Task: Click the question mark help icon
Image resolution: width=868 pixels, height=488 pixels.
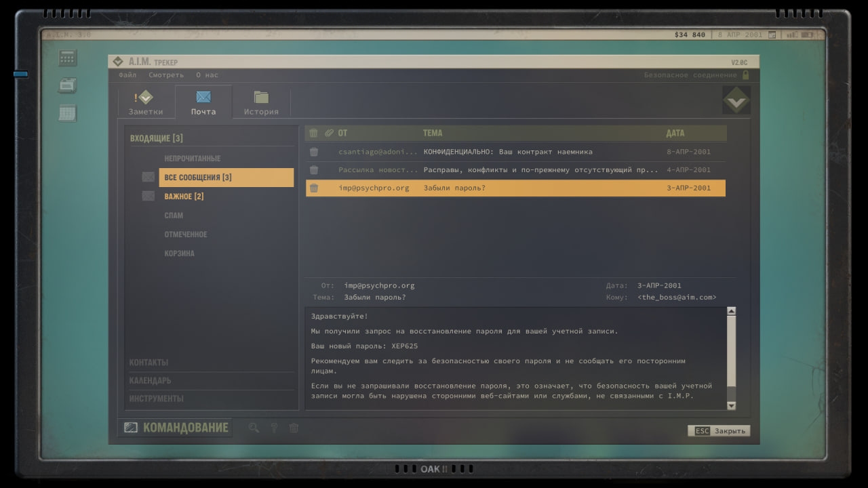Action: 274,428
